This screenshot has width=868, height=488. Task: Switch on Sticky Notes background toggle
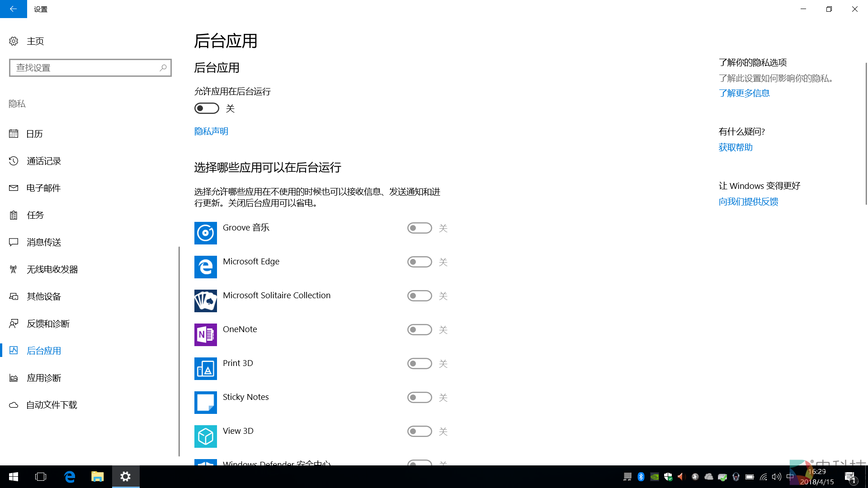pos(419,398)
